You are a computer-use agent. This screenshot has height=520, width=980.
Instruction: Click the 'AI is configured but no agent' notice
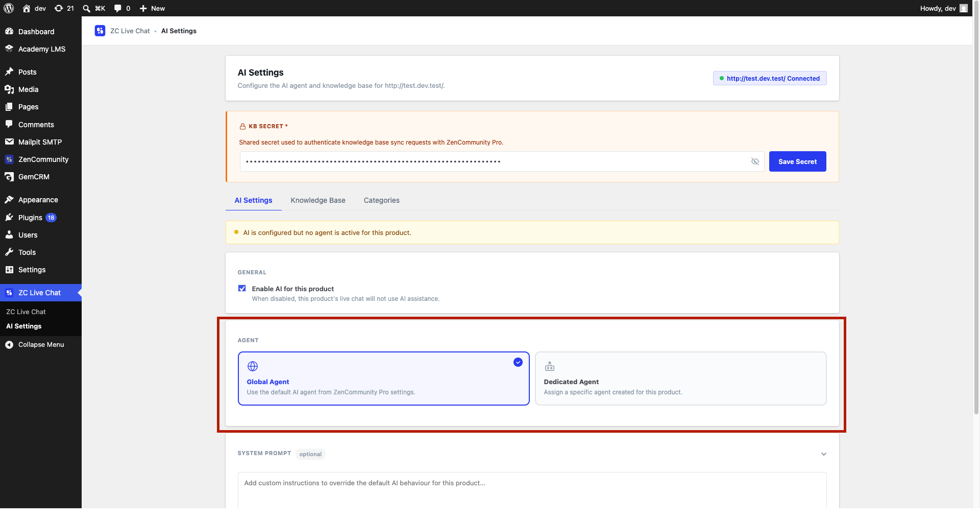532,232
